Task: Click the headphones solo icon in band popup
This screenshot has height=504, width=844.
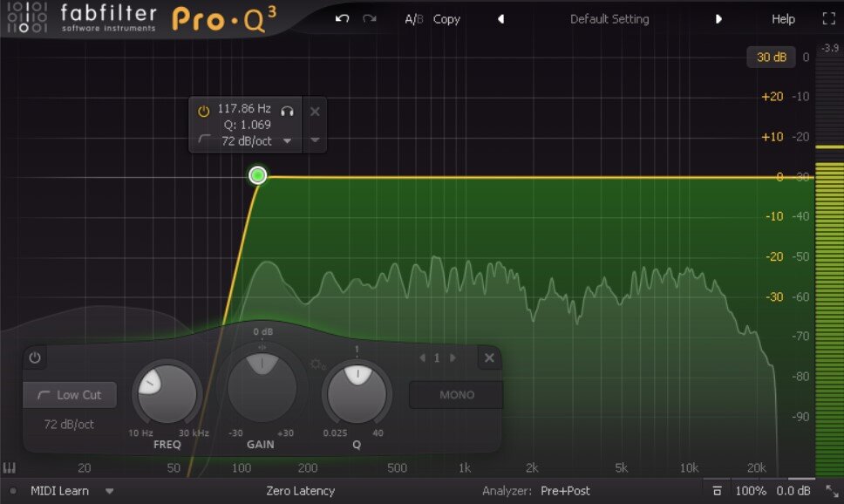Action: coord(288,111)
